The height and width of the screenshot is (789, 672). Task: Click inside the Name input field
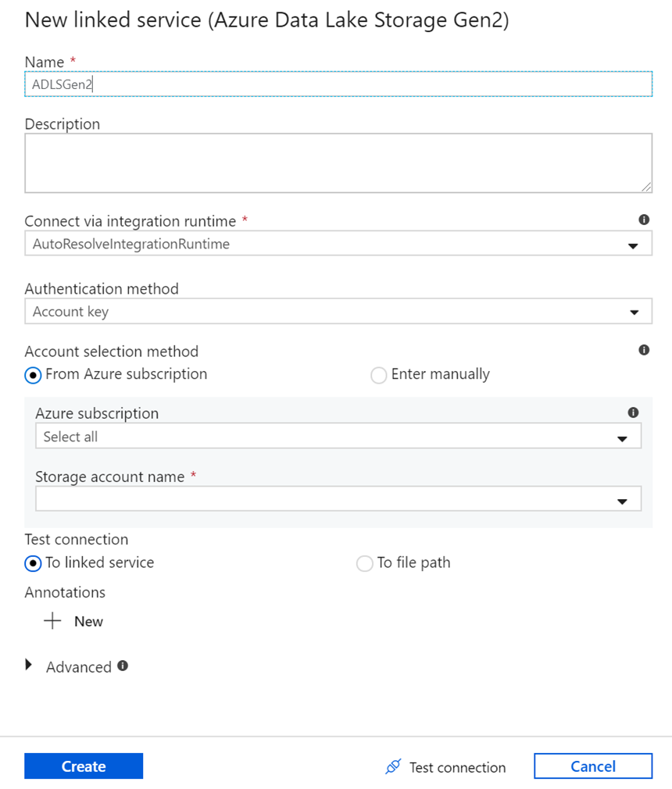pos(336,84)
